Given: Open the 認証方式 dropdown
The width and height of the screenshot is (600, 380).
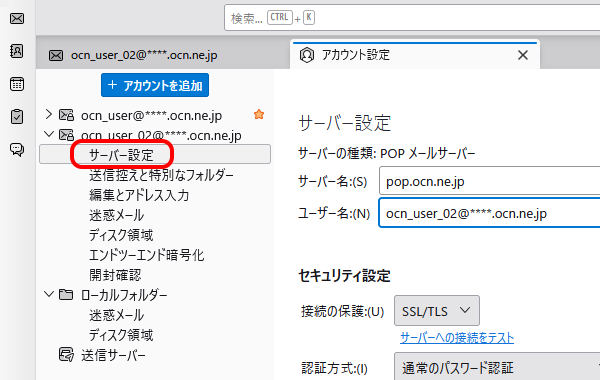Looking at the screenshot, I should (x=497, y=367).
